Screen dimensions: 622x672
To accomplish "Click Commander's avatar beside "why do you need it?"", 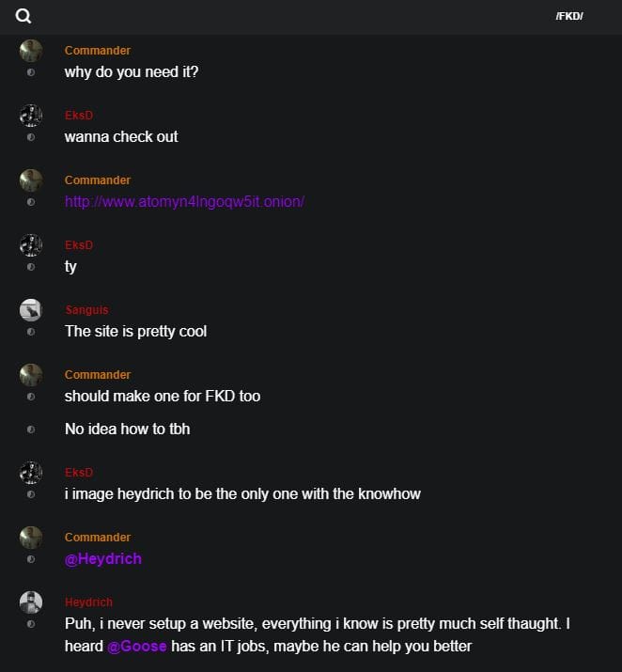I will [x=31, y=51].
